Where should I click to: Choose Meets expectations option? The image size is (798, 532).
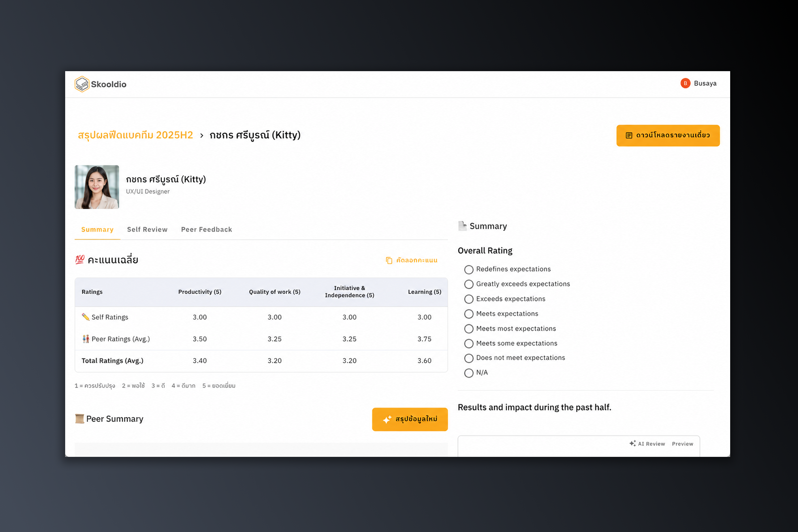click(x=468, y=314)
